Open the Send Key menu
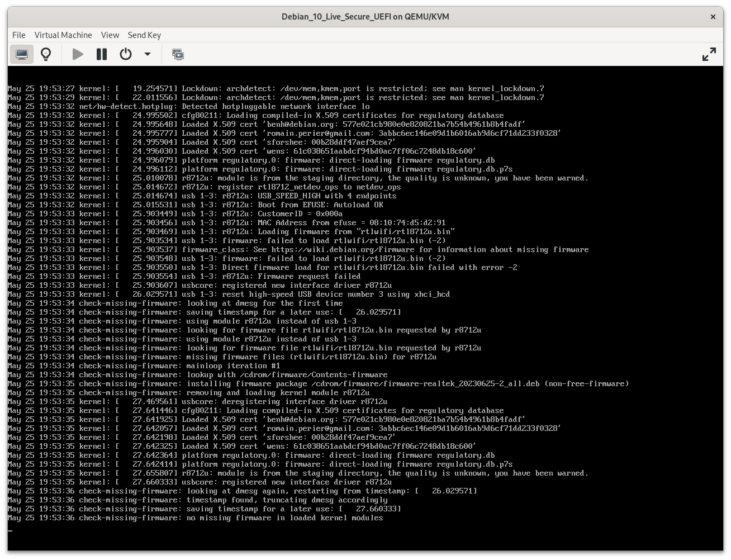731x560 pixels. tap(144, 35)
